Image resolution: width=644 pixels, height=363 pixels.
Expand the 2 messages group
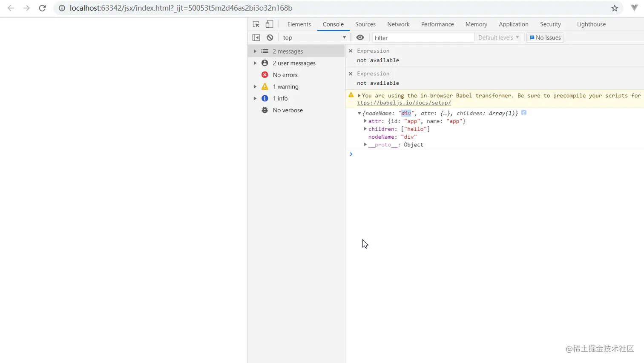255,51
